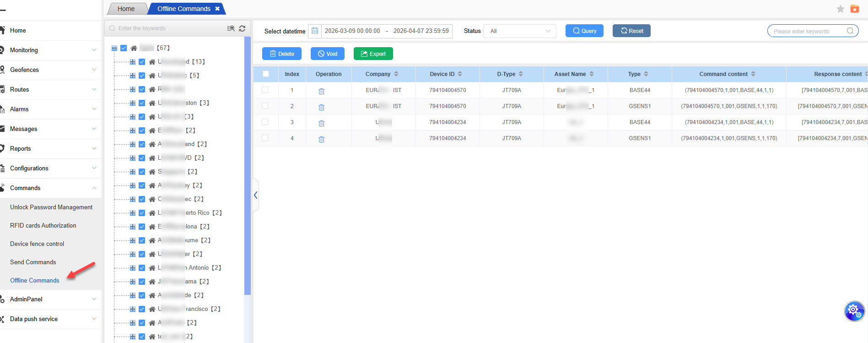Click the tree panel vertical scrollbar
Image resolution: width=868 pixels, height=343 pixels.
pos(248,165)
